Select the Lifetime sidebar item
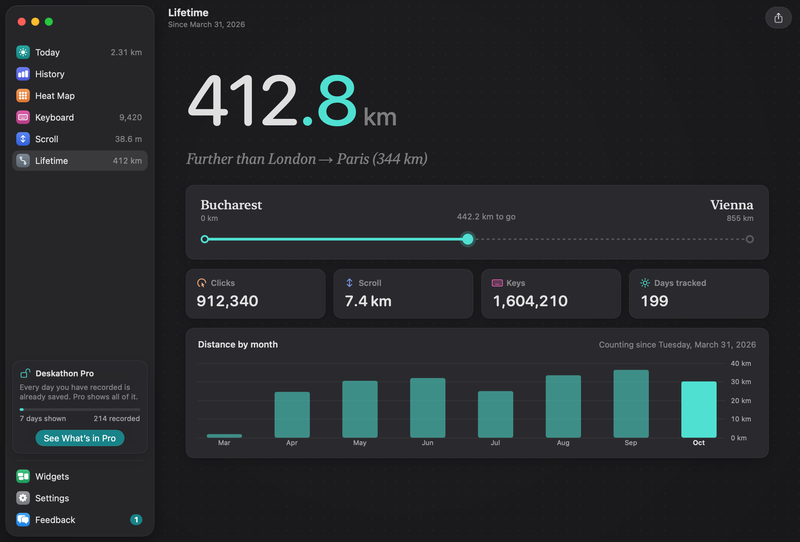Viewport: 800px width, 542px height. 80,161
